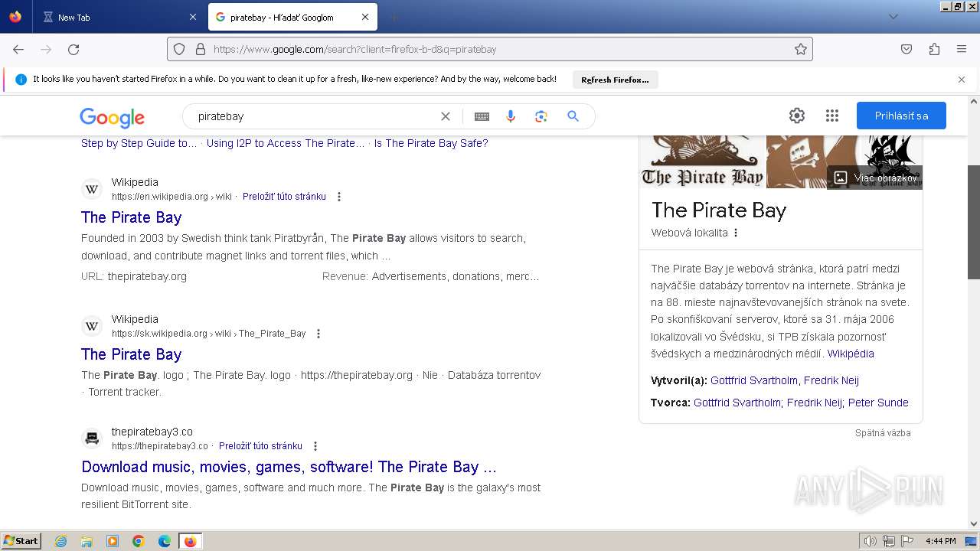Click Viac obrázkov more images button

875,178
